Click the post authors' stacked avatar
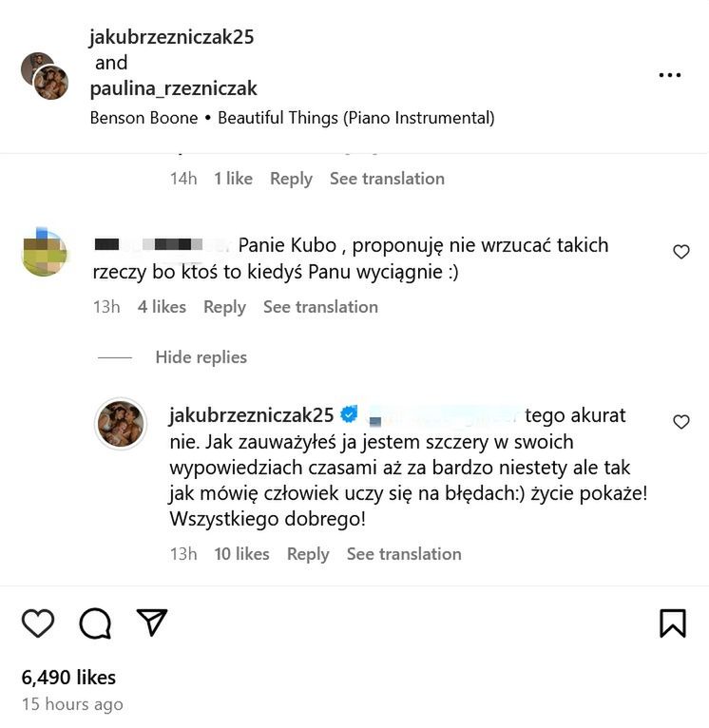 pos(45,76)
